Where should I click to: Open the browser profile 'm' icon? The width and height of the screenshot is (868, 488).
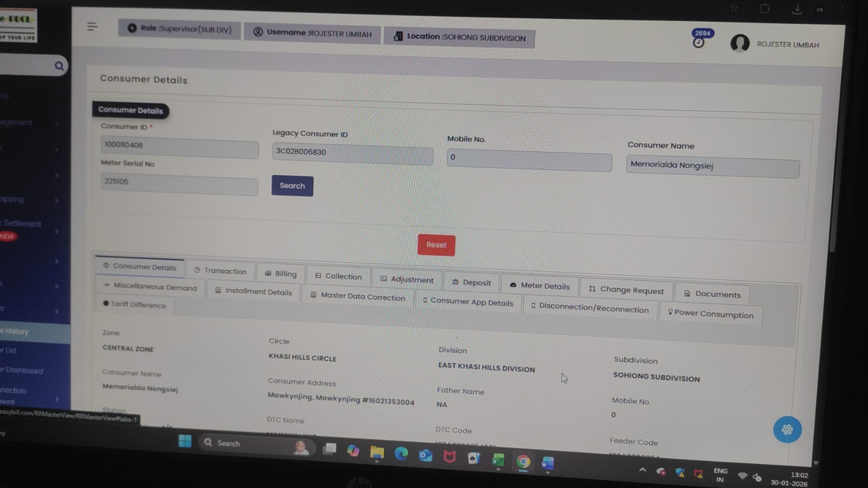click(x=820, y=10)
